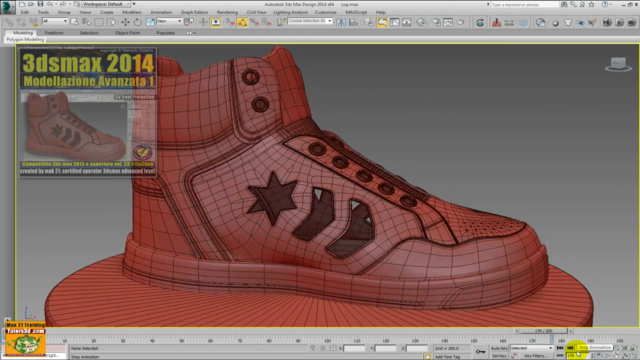Open the Help menu
Screen dimensions: 640x360
(380, 12)
